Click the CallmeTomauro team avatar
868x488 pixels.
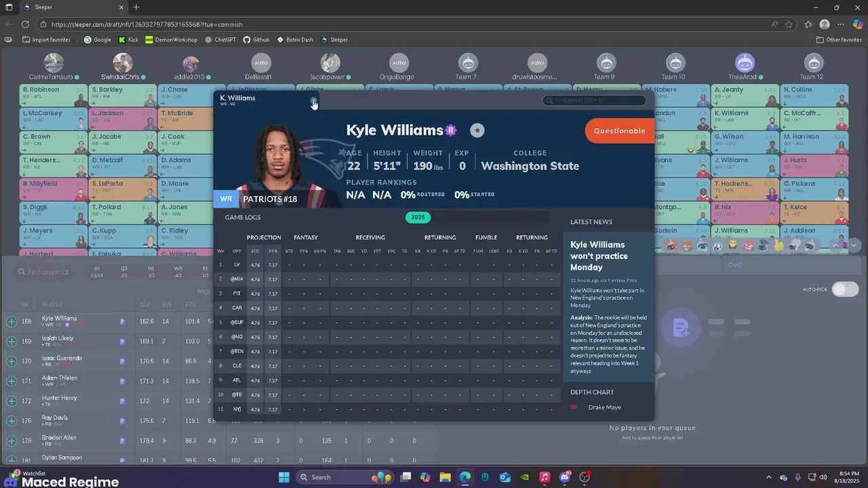tap(54, 63)
